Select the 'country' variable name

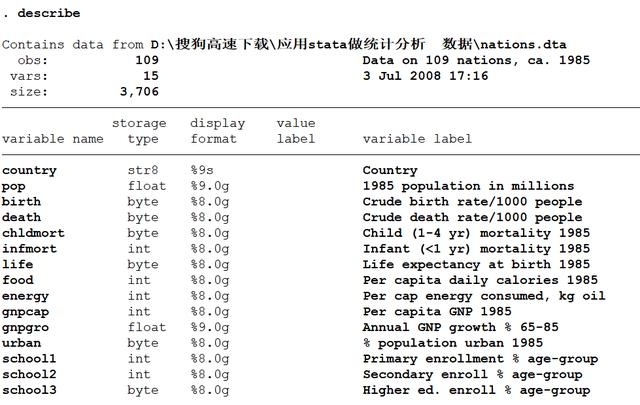click(29, 171)
